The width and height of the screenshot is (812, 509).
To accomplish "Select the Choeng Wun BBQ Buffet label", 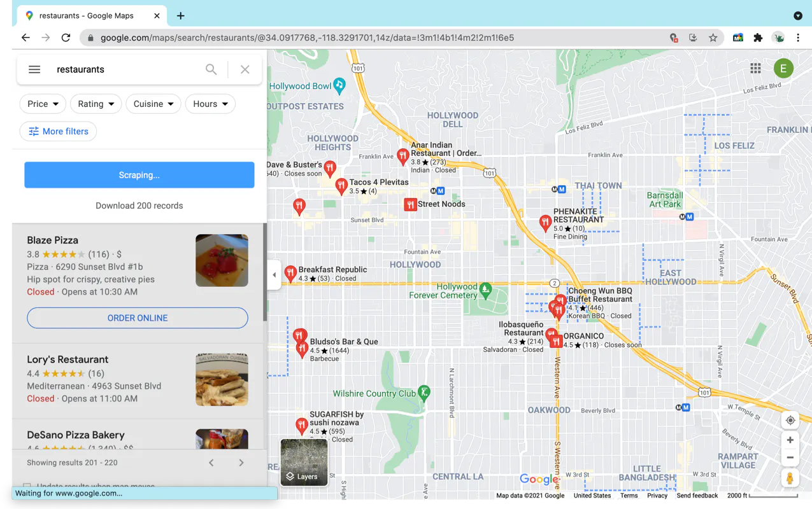I will (x=601, y=295).
